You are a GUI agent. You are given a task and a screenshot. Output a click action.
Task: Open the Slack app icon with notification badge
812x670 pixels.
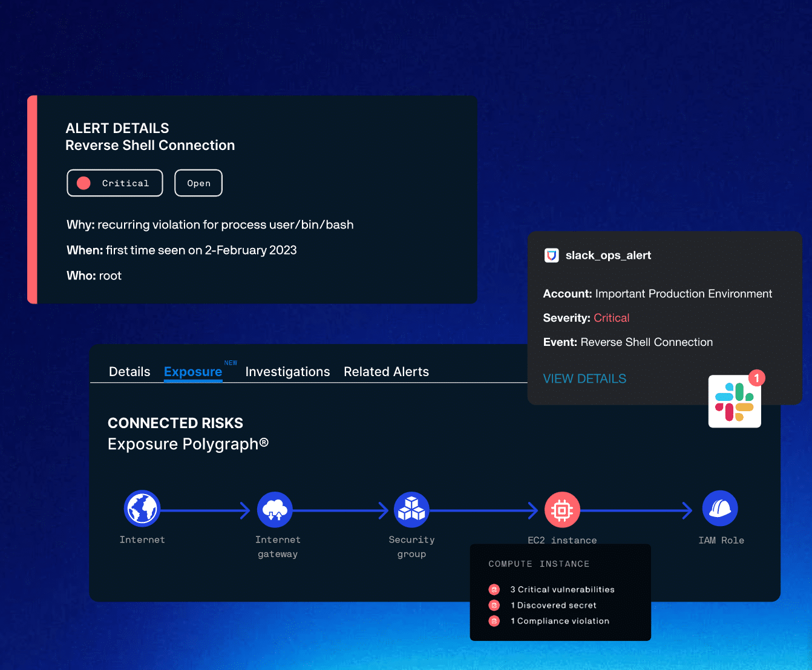(x=735, y=401)
